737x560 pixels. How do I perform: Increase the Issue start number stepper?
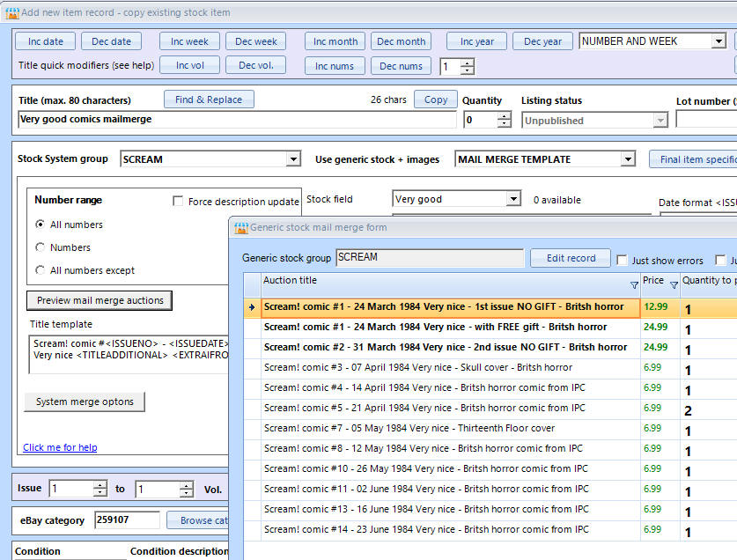pyautogui.click(x=100, y=485)
